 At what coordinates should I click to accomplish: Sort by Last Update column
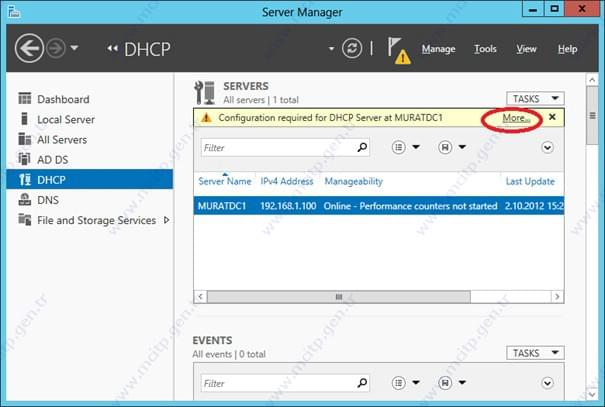click(x=530, y=181)
